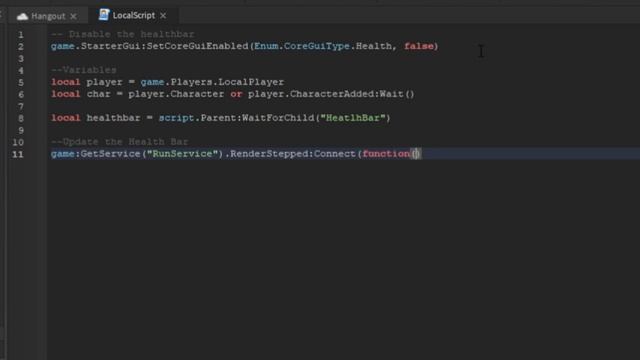Click 'GetService' on line 11
640x360 pixels.
click(x=111, y=154)
